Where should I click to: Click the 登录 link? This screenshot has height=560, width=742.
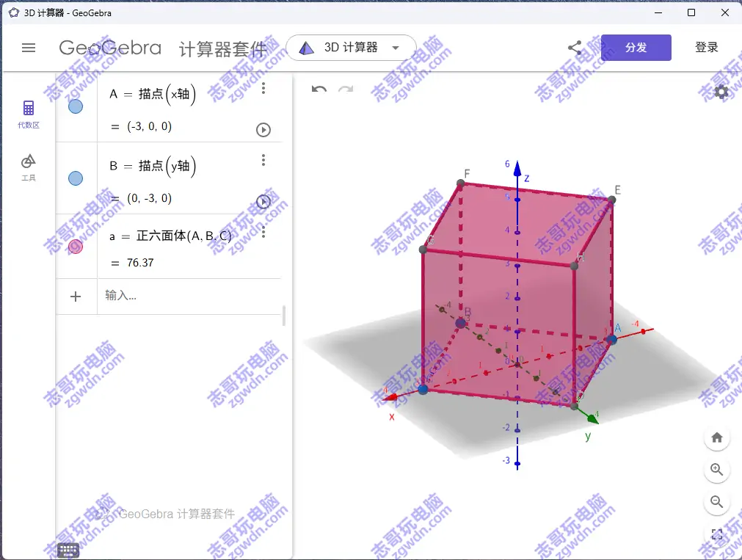point(706,47)
